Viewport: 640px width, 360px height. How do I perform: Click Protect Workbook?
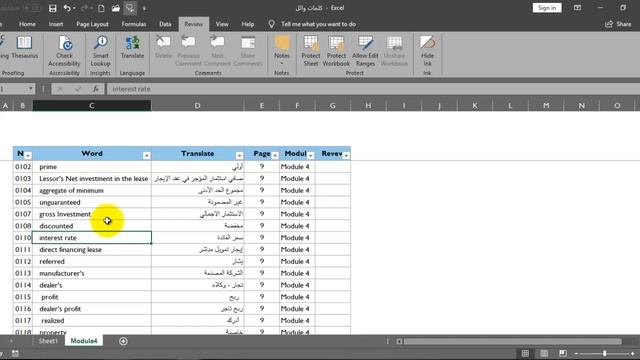(x=336, y=51)
